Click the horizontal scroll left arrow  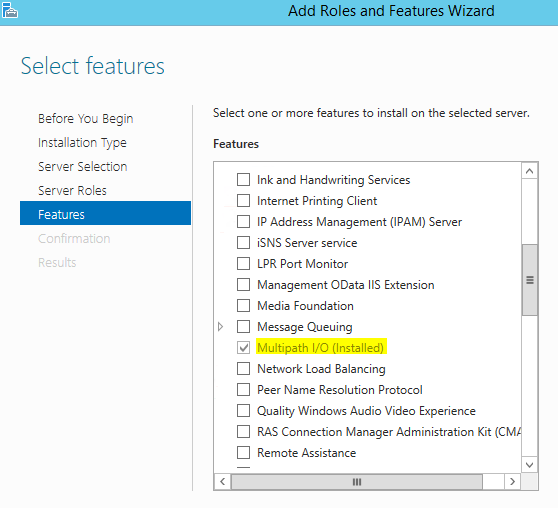pyautogui.click(x=223, y=482)
